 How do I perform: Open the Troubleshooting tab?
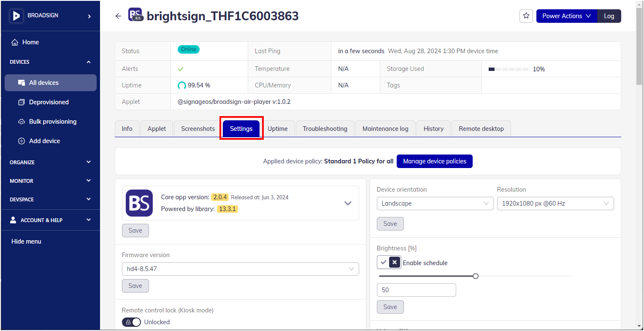point(325,129)
